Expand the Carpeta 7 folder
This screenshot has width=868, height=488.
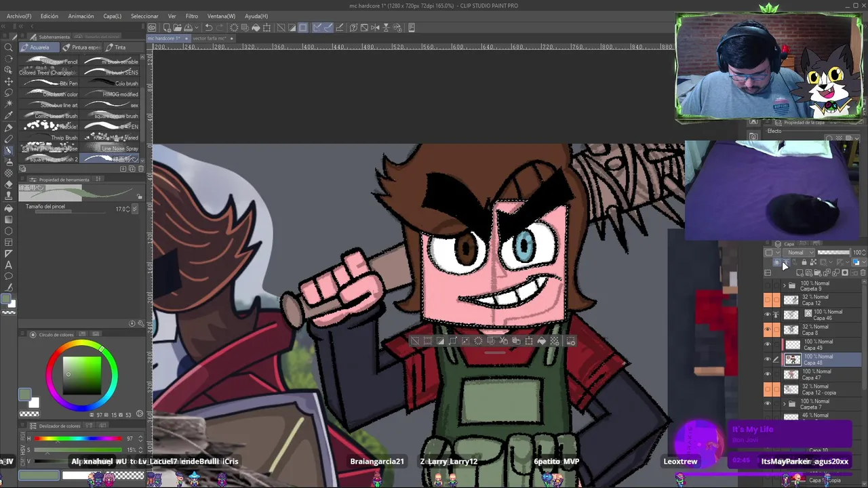(785, 404)
